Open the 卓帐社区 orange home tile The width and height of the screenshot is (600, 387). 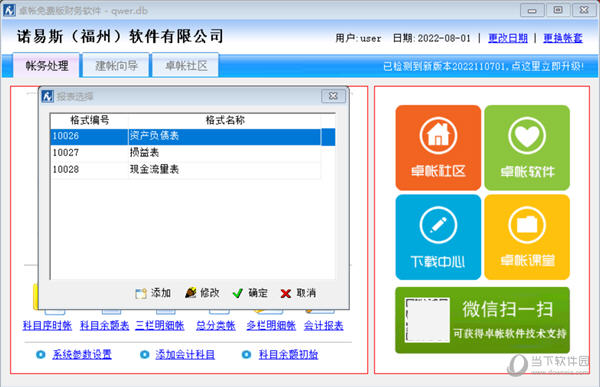pos(438,148)
